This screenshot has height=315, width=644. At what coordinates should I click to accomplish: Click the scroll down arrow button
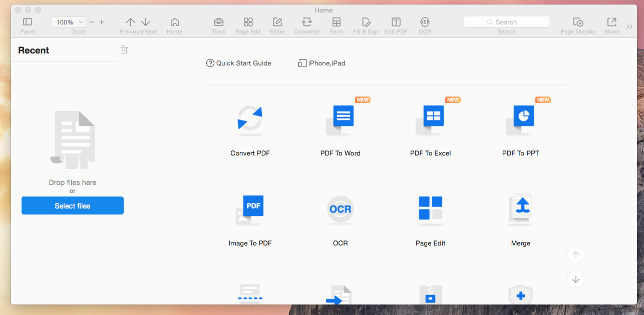576,279
